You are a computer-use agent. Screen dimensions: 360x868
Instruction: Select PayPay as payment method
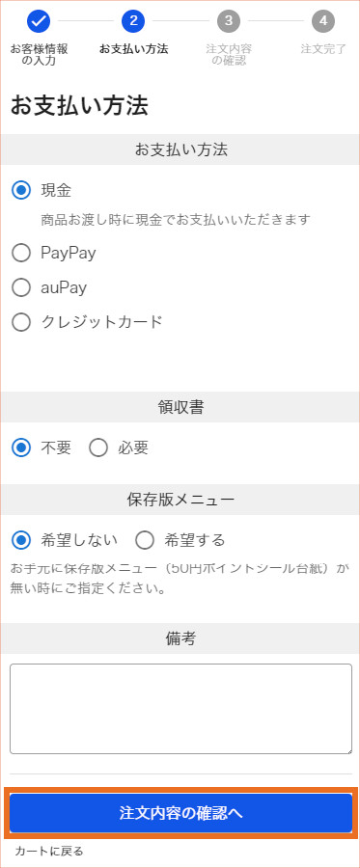coord(21,253)
